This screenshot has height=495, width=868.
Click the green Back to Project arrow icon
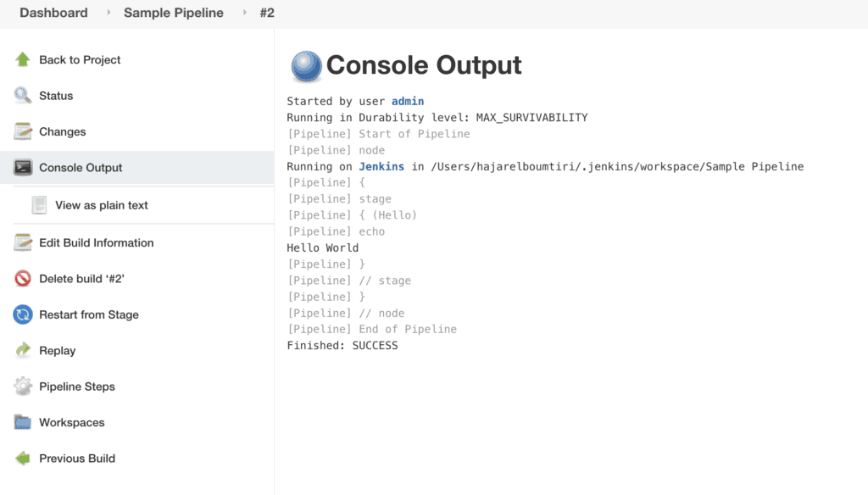(x=23, y=59)
